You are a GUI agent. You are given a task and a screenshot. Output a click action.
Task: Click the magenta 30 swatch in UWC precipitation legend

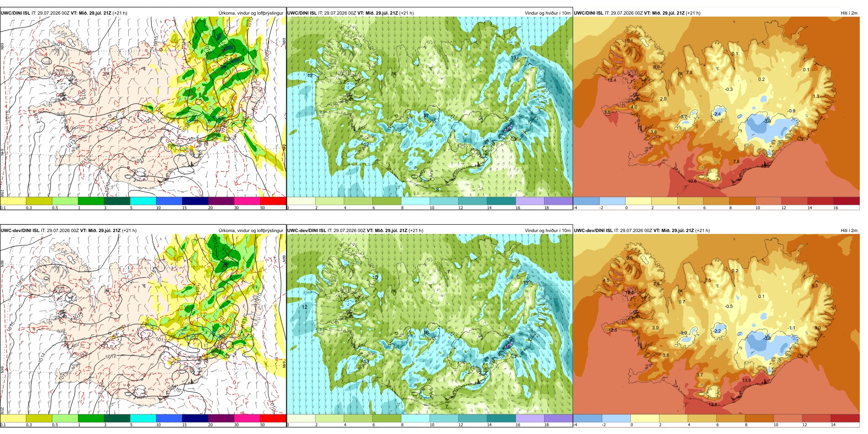[x=247, y=201]
